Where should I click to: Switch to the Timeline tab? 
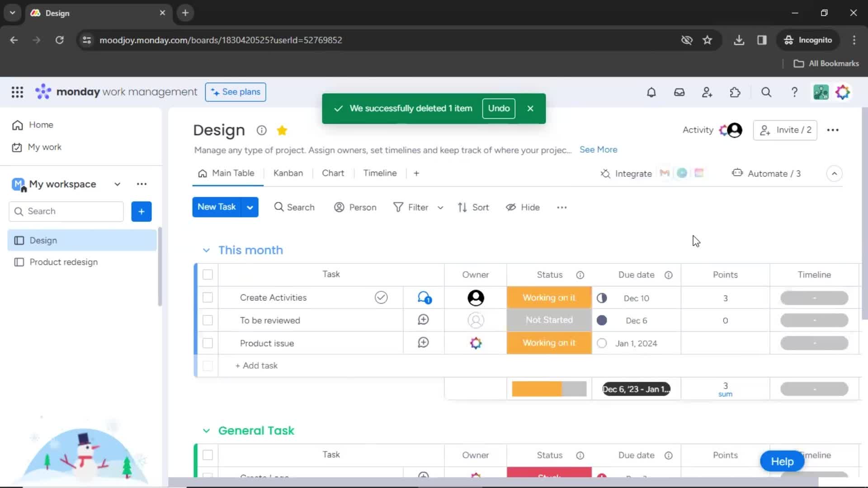coord(380,173)
